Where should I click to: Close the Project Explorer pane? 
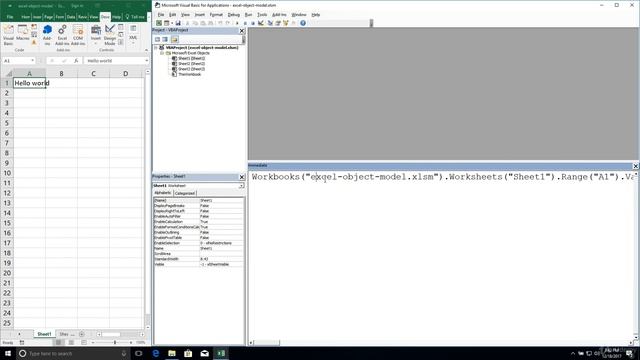point(242,31)
